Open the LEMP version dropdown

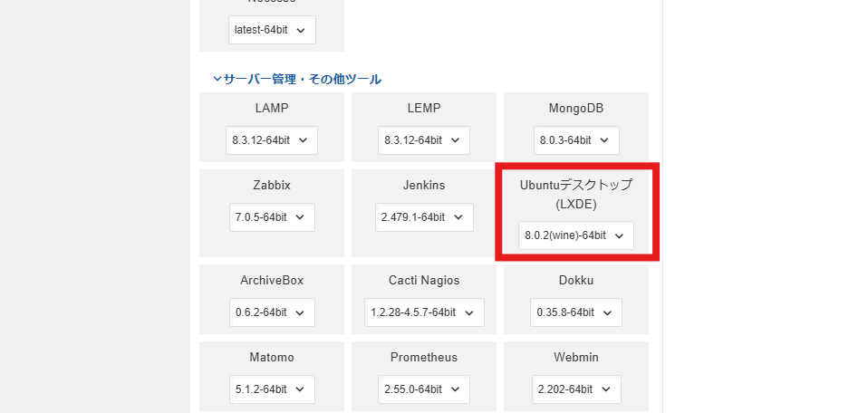coord(423,140)
